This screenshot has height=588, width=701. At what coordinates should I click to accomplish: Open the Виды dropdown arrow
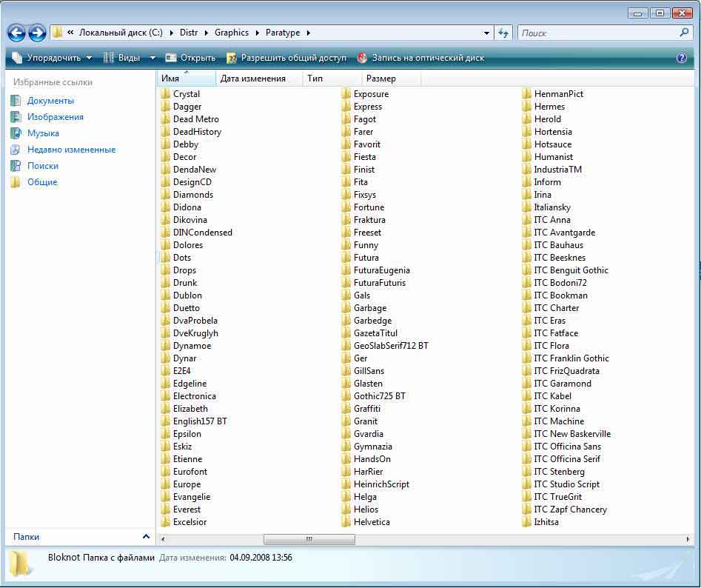coord(152,58)
